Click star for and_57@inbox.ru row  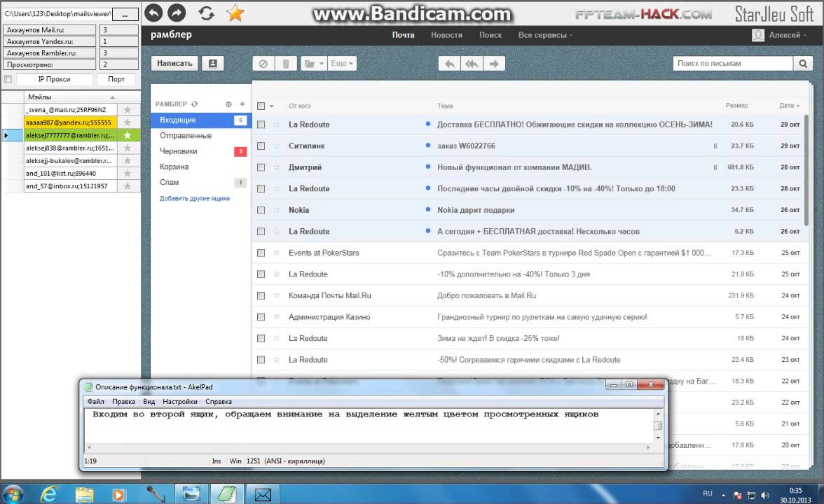click(x=128, y=186)
